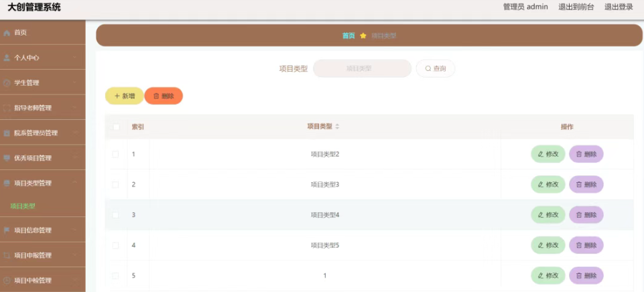Open the 指导老师管理 sidebar menu
Image resolution: width=644 pixels, height=292 pixels.
point(43,108)
